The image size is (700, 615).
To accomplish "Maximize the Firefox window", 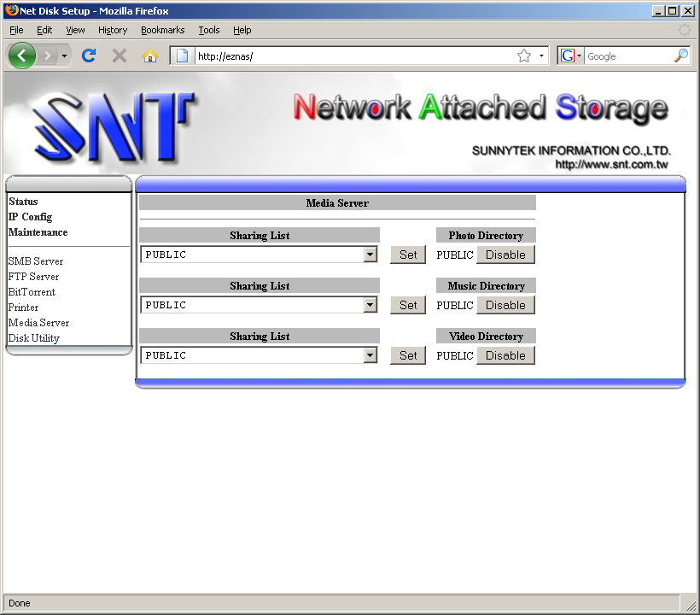I will coord(673,11).
